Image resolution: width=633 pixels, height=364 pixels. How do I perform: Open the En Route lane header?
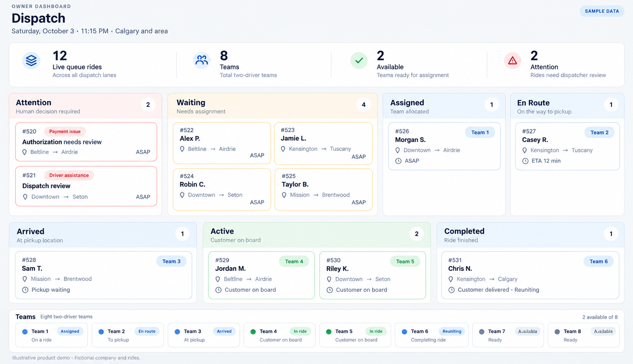[x=567, y=106]
